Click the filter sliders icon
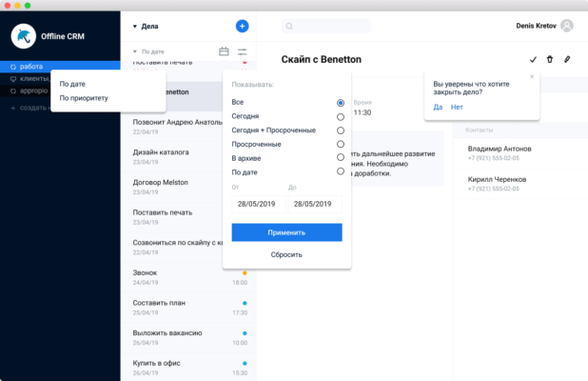The image size is (588, 381). (243, 51)
